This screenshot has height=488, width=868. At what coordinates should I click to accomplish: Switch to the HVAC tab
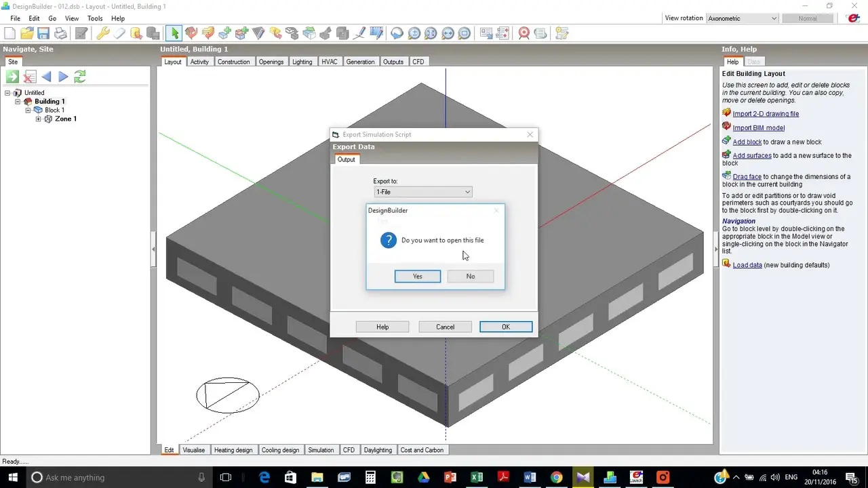tap(329, 62)
